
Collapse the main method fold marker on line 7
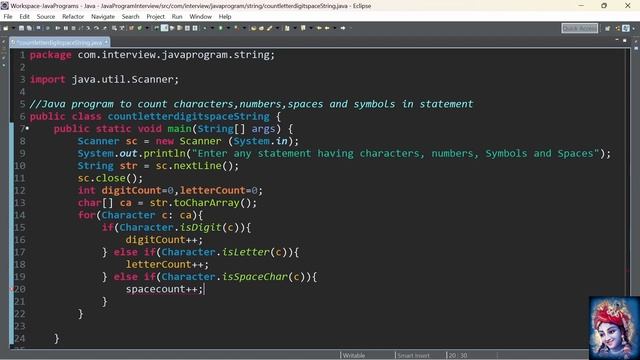click(x=27, y=129)
